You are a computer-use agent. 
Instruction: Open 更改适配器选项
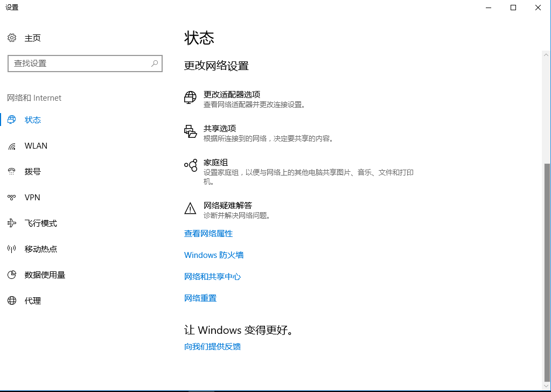[232, 94]
